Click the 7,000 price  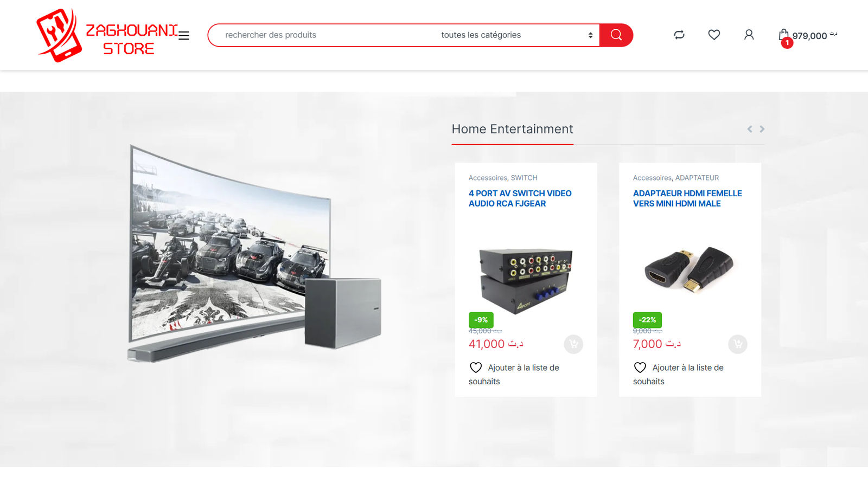point(657,344)
